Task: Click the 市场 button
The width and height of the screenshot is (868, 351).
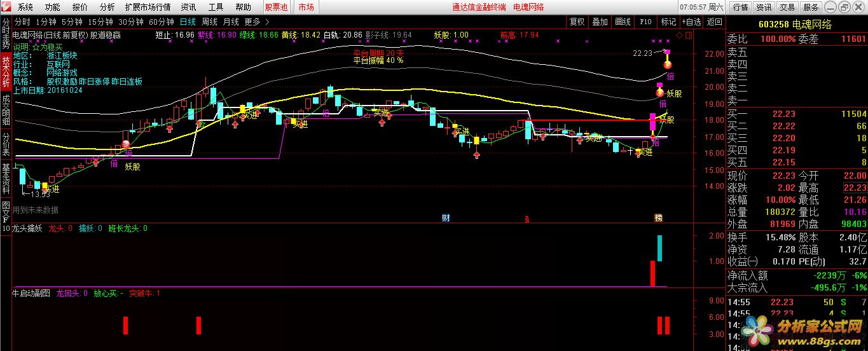Action: coord(306,7)
